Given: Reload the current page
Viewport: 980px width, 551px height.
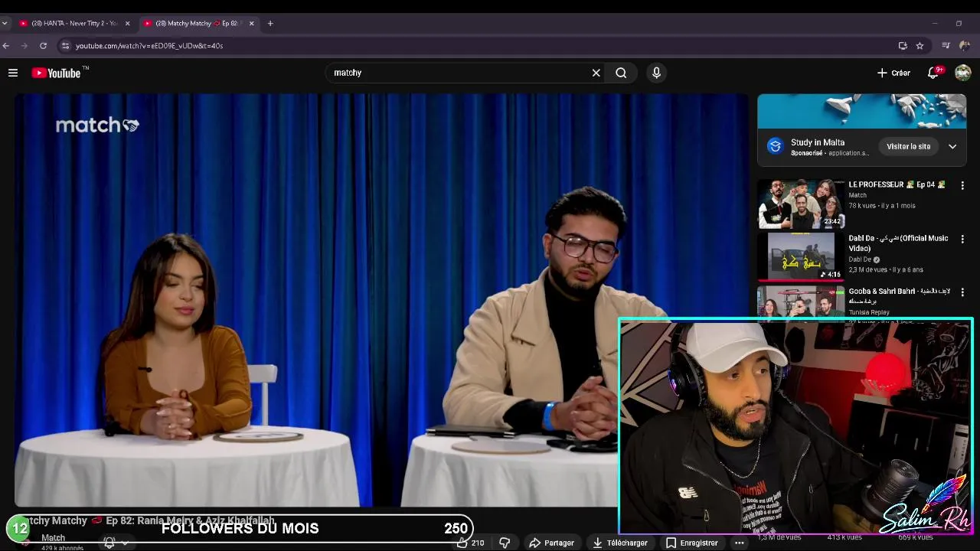Looking at the screenshot, I should pos(43,46).
